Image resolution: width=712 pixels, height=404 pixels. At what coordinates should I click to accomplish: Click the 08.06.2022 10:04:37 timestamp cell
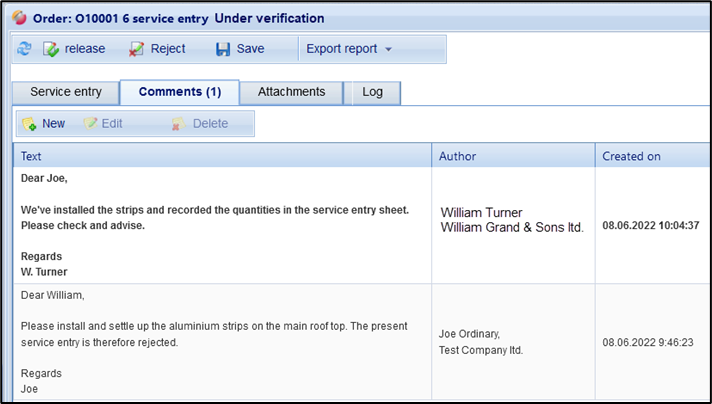click(650, 226)
